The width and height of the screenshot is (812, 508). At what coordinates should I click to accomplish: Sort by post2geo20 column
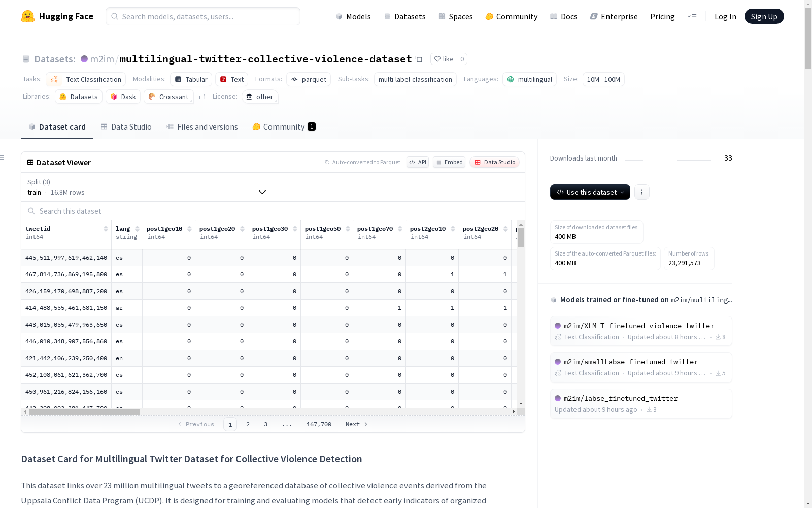click(x=505, y=229)
